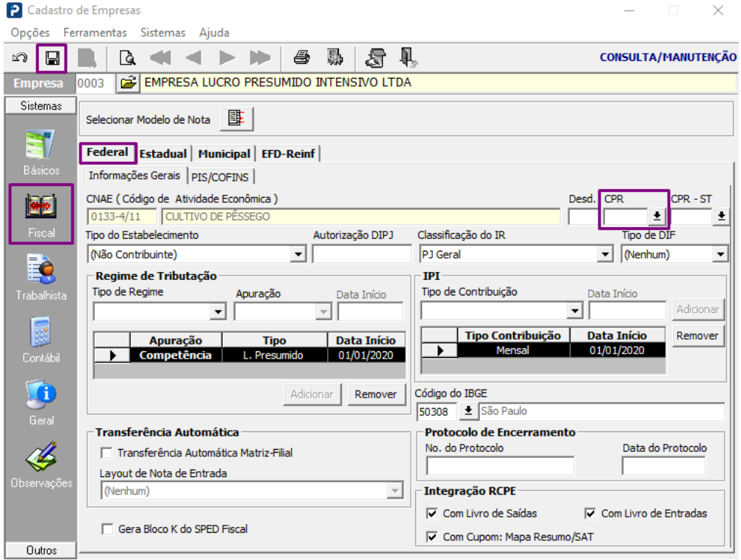Screen dimensions: 741x560
Task: Select the Contábil calculator icon
Action: [x=41, y=339]
